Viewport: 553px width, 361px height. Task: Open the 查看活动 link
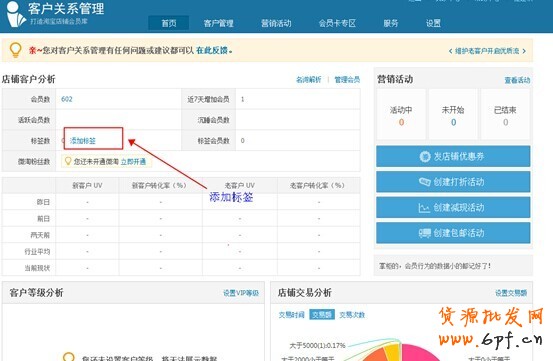(517, 80)
